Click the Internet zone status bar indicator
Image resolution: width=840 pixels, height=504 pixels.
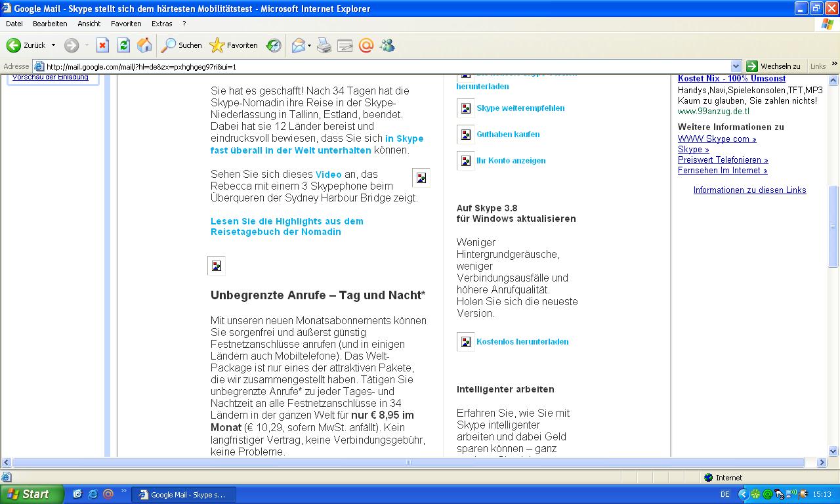pyautogui.click(x=723, y=478)
